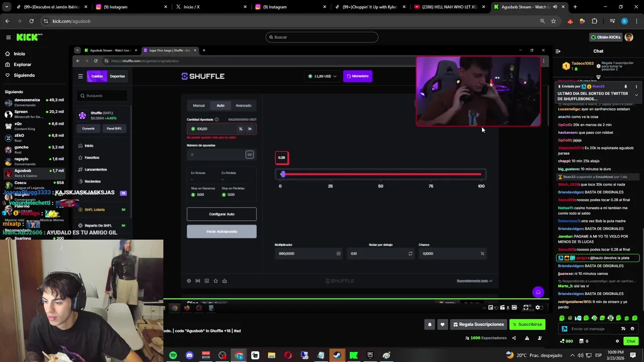Share the stream via share icon
This screenshot has height=362, width=644.
[x=514, y=338]
